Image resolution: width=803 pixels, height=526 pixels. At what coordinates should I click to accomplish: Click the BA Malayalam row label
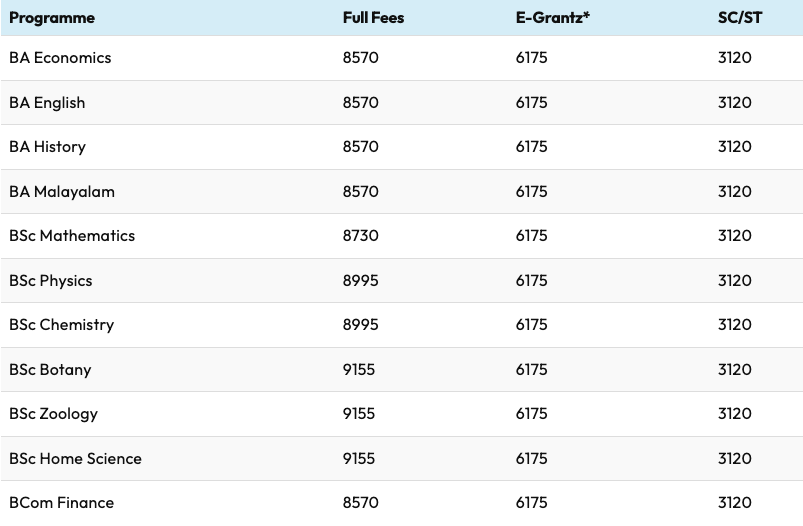(62, 191)
